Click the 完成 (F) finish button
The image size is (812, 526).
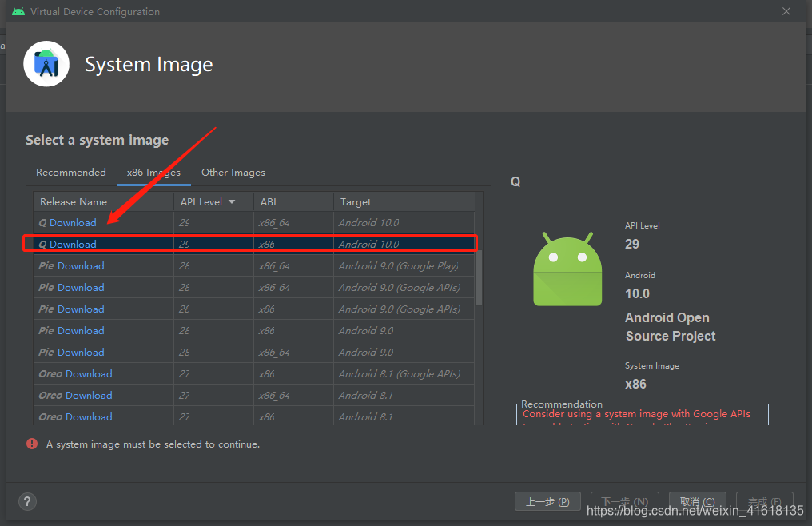764,502
